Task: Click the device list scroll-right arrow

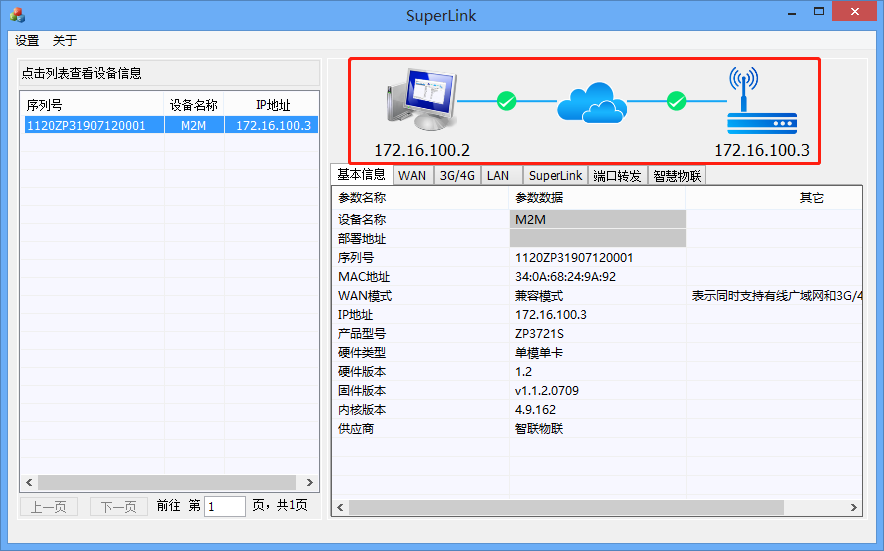Action: click(310, 482)
